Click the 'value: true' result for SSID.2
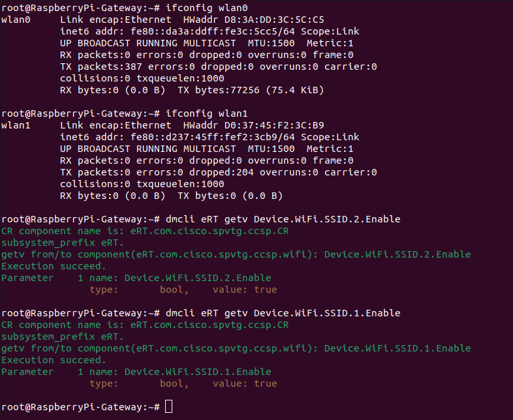 tap(245, 290)
